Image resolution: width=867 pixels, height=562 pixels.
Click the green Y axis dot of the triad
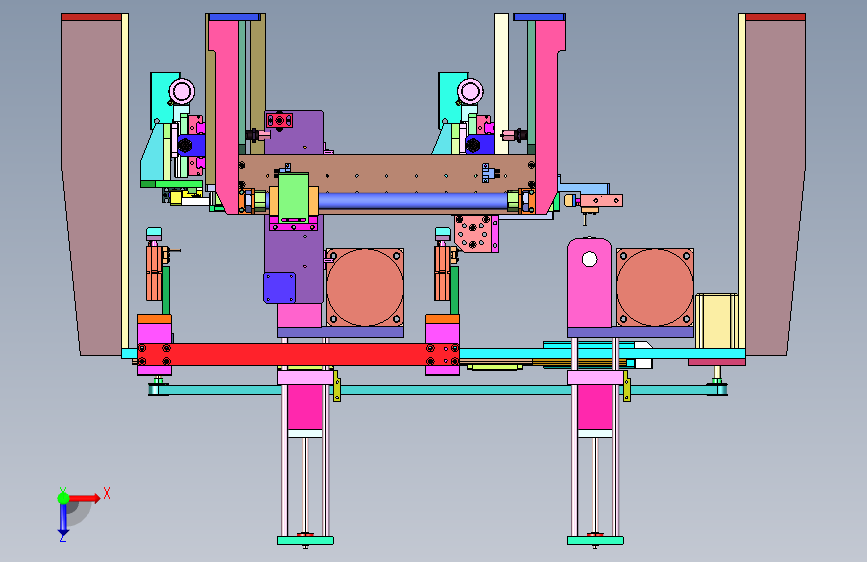pos(63,498)
